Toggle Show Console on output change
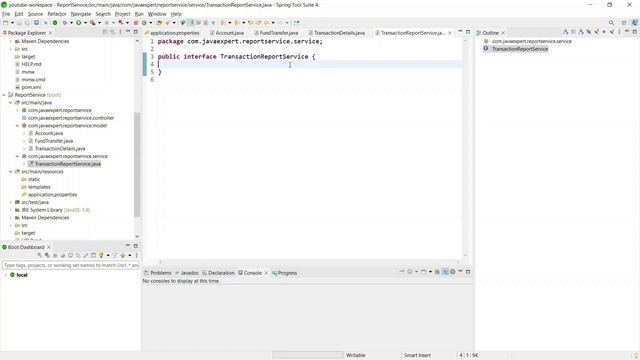The width and height of the screenshot is (640, 360). point(445,272)
